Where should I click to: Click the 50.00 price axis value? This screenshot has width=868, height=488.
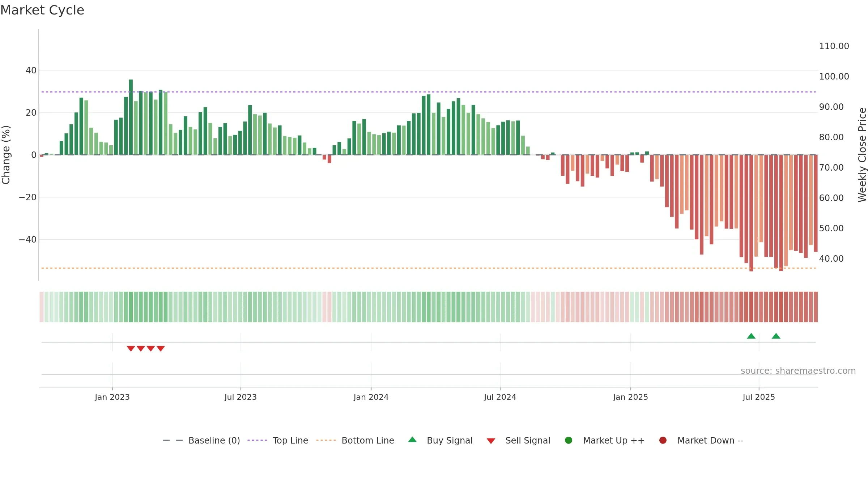pyautogui.click(x=831, y=228)
